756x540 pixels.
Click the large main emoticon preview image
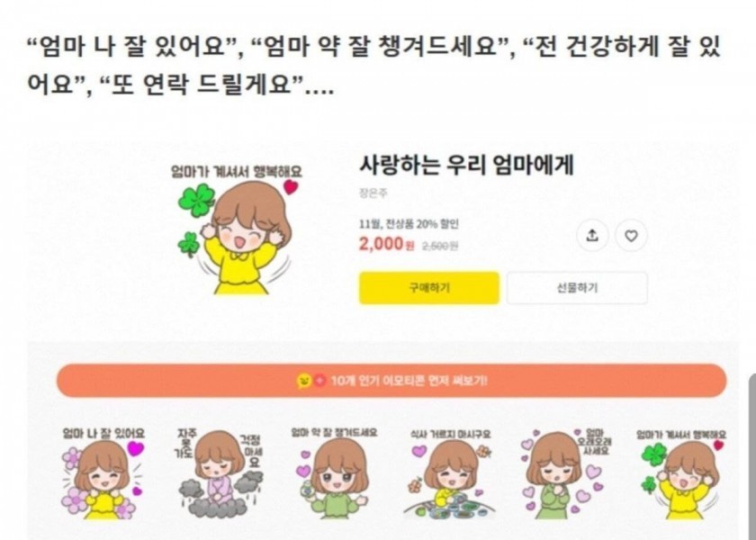[x=236, y=230]
